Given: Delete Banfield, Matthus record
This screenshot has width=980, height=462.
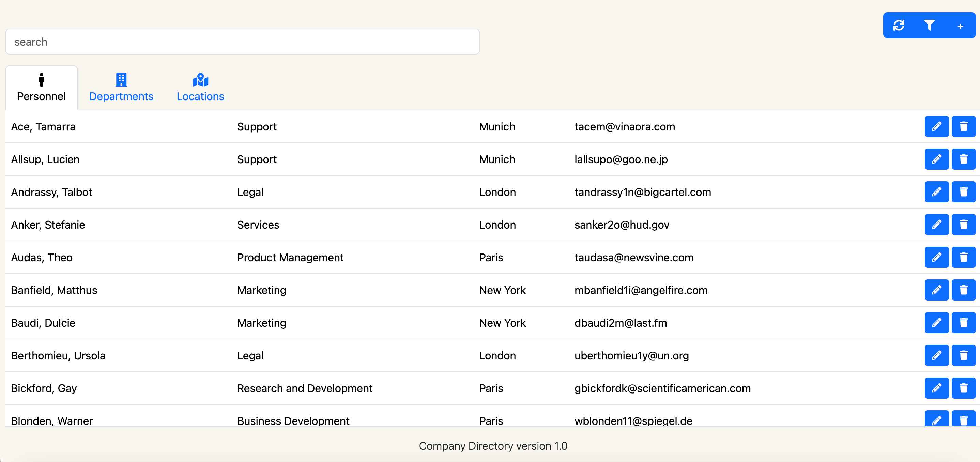Looking at the screenshot, I should click(963, 290).
